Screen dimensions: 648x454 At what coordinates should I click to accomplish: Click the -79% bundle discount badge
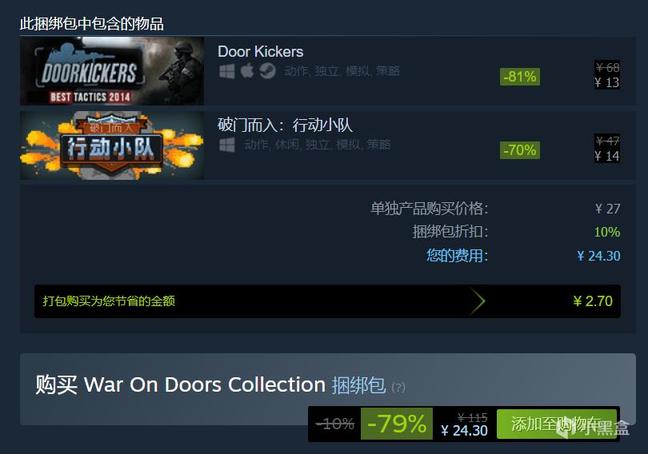[397, 424]
